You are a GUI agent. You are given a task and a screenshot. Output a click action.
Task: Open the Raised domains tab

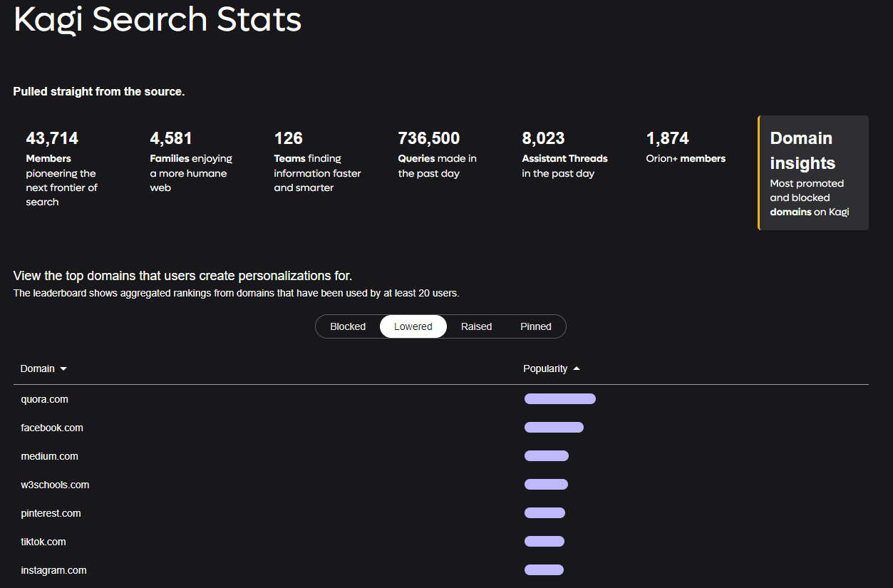[x=476, y=326]
